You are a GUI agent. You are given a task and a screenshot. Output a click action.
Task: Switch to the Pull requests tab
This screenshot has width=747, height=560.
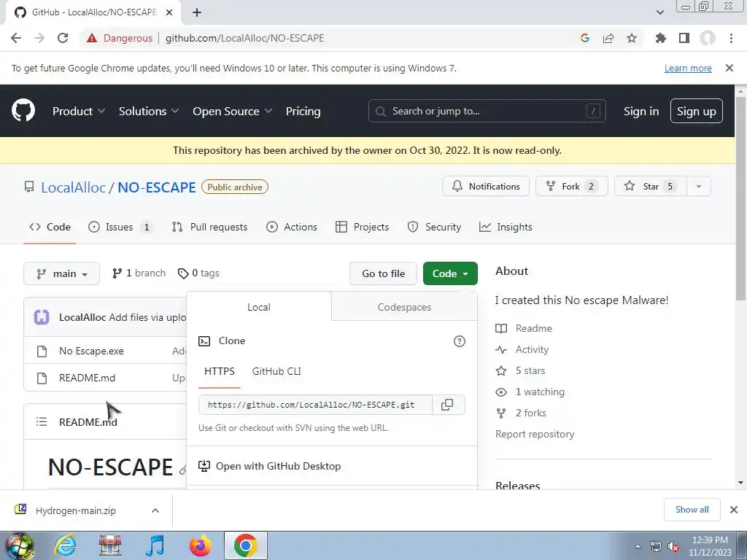pos(209,227)
